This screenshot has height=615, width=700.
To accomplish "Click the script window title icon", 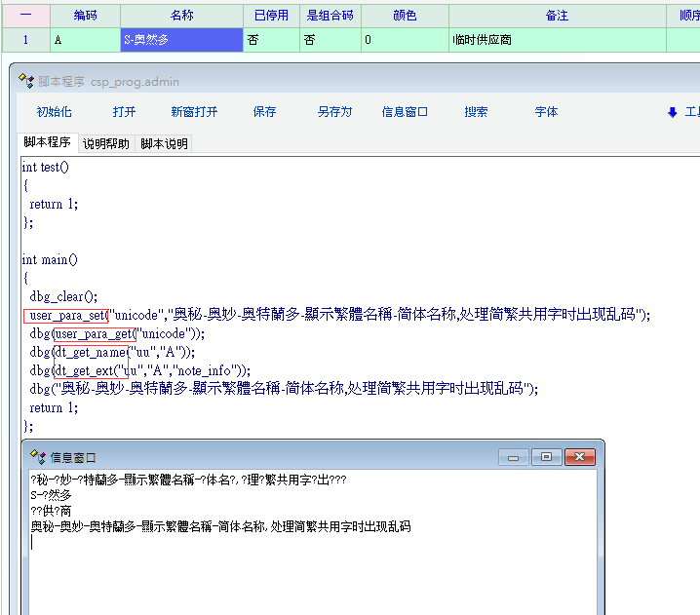I will (x=25, y=82).
